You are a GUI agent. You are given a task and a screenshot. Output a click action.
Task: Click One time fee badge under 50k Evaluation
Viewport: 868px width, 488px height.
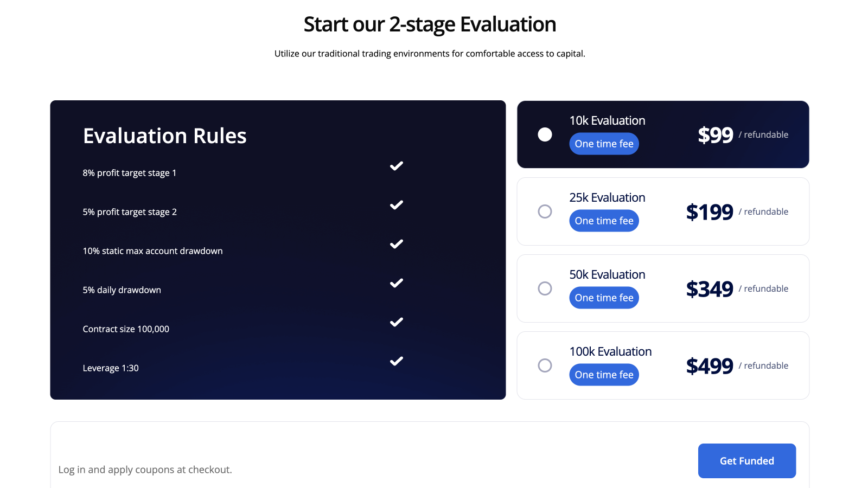[x=604, y=298]
